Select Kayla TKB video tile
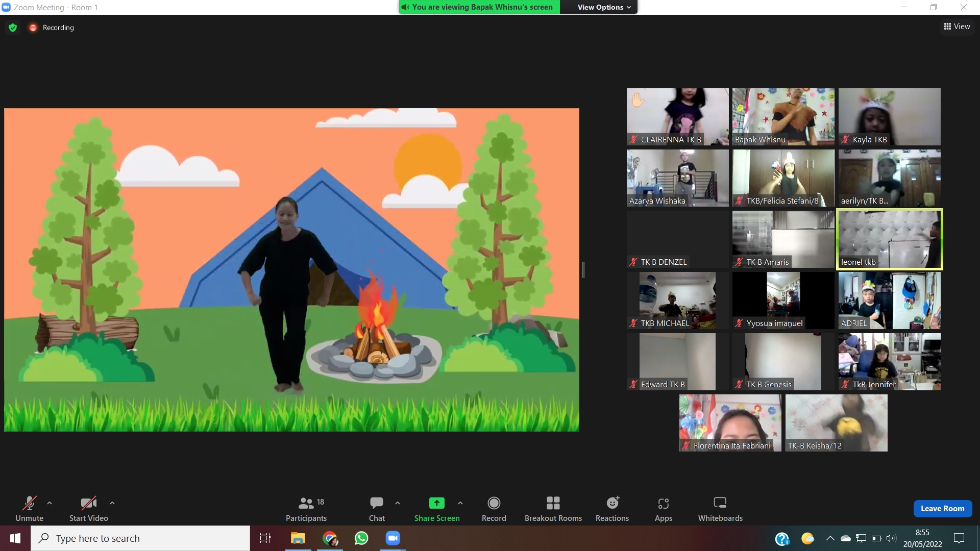 point(889,117)
